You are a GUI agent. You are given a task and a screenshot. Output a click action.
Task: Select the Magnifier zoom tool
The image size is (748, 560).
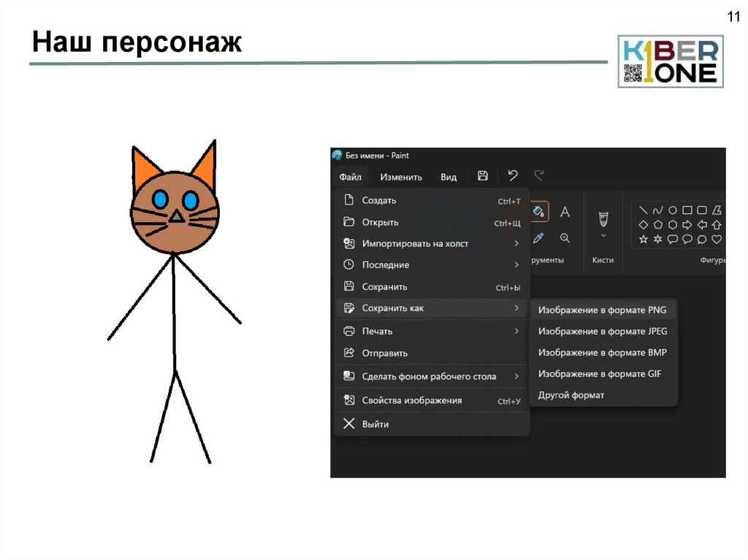[x=565, y=238]
